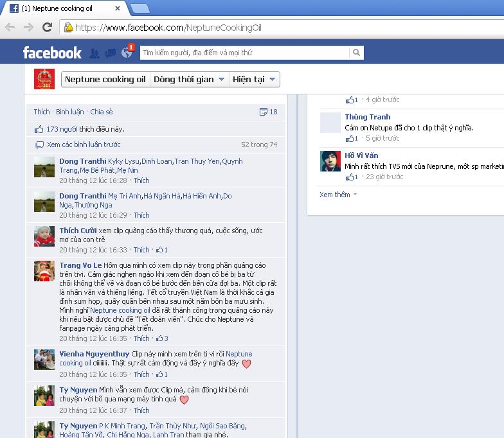Click the Bình luận link on the post
504x438 pixels.
point(69,112)
